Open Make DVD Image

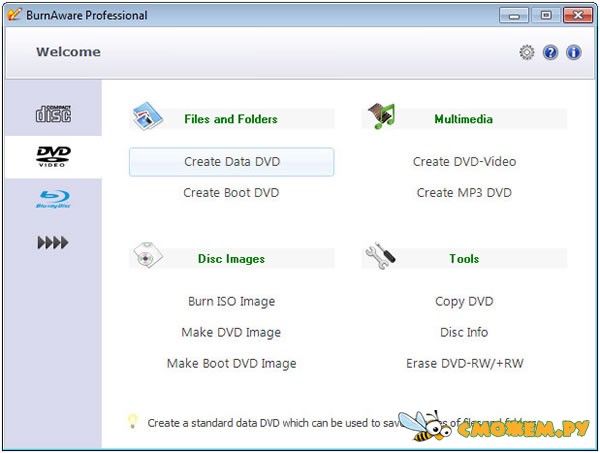point(231,332)
